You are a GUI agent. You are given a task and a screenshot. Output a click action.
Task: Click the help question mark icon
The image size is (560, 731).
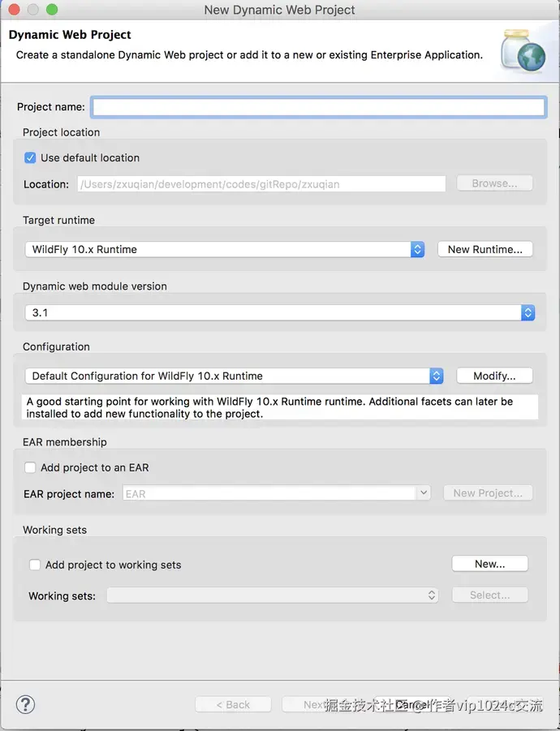tap(26, 704)
